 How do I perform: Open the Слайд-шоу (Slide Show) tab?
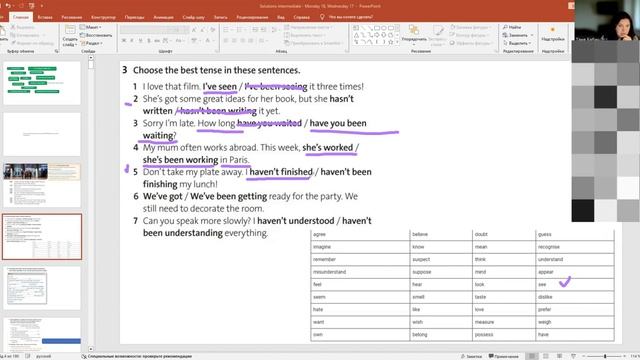193,17
